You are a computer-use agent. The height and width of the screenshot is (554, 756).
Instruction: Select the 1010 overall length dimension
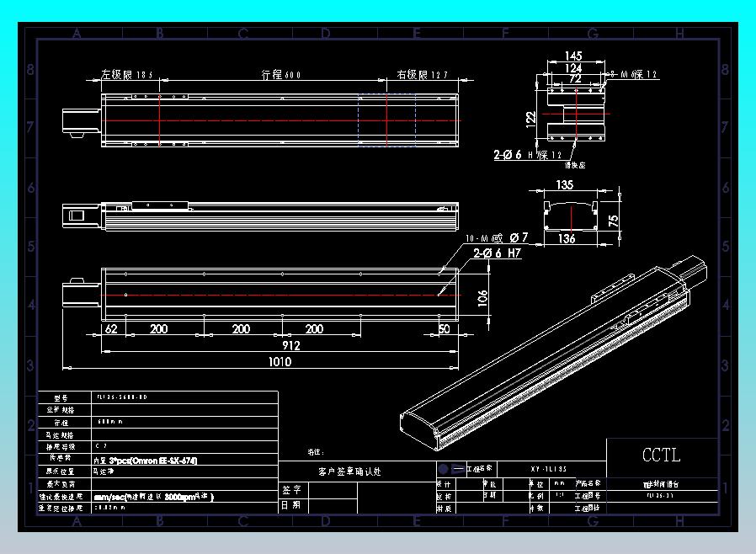coord(280,362)
